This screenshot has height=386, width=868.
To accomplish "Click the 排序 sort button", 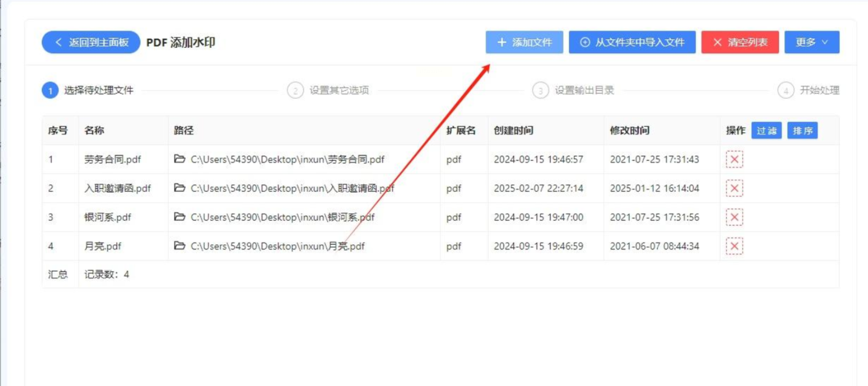I will point(802,130).
